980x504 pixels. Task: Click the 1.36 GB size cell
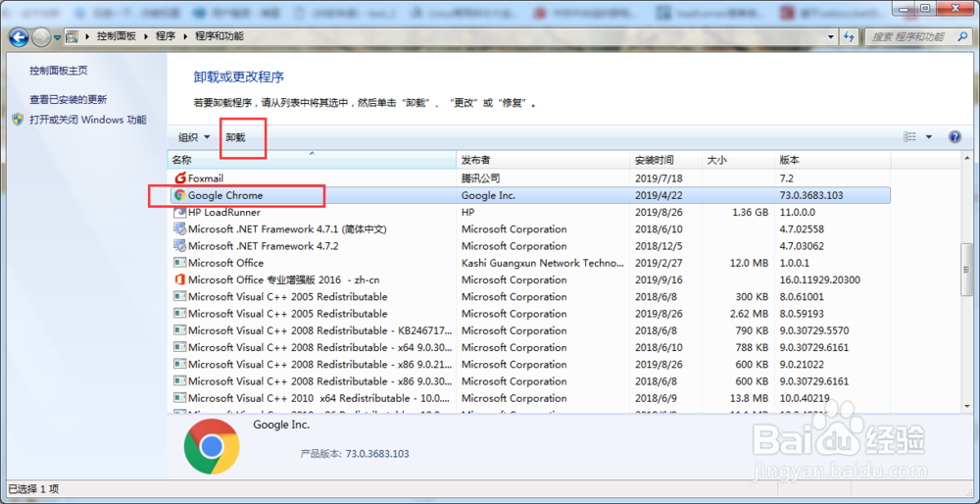coord(750,212)
